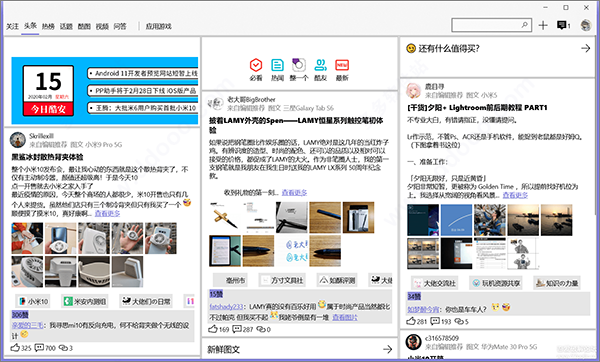Viewport: 600px width, 362px height.
Task: Open the 知识の力量 topic tag
Action: tap(557, 283)
